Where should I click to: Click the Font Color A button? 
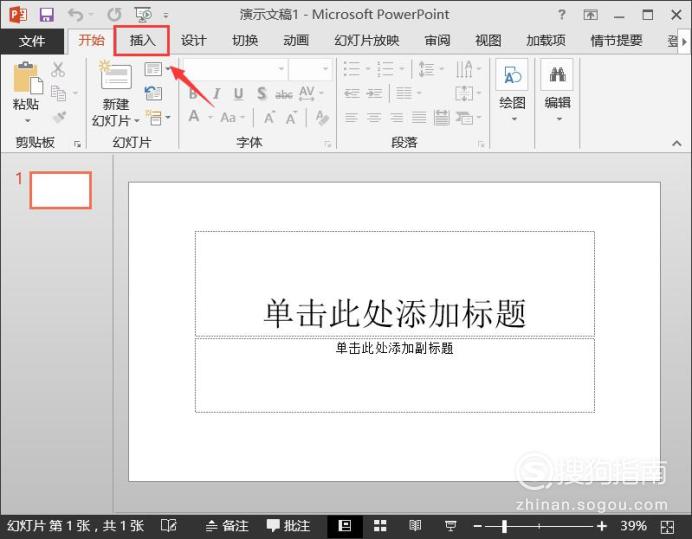coord(194,117)
